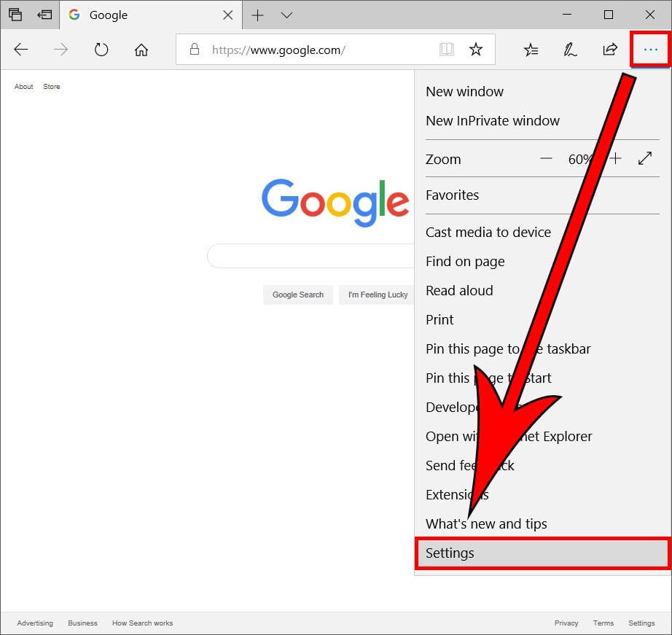Show tab previews chevron
This screenshot has height=635, width=672.
286,15
